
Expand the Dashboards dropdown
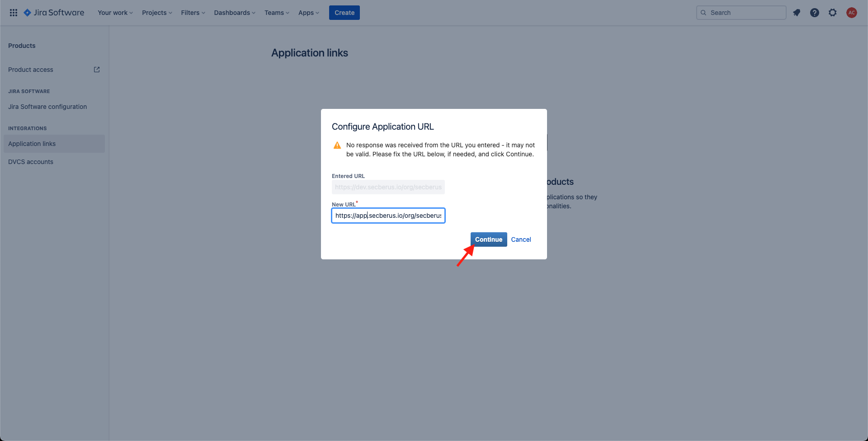(235, 13)
